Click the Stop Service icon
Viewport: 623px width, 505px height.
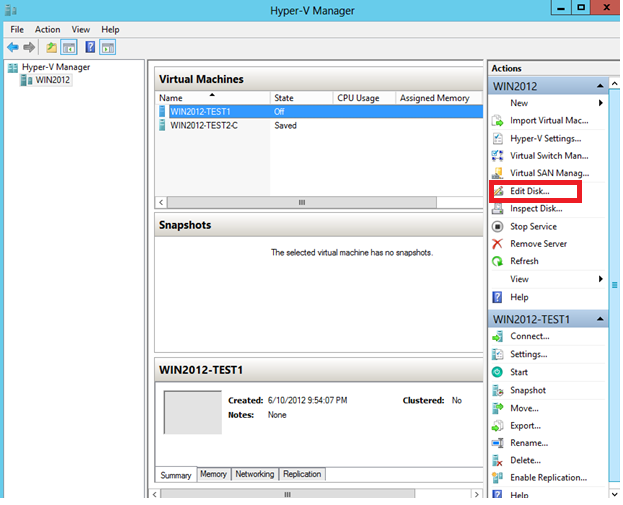[x=497, y=226]
